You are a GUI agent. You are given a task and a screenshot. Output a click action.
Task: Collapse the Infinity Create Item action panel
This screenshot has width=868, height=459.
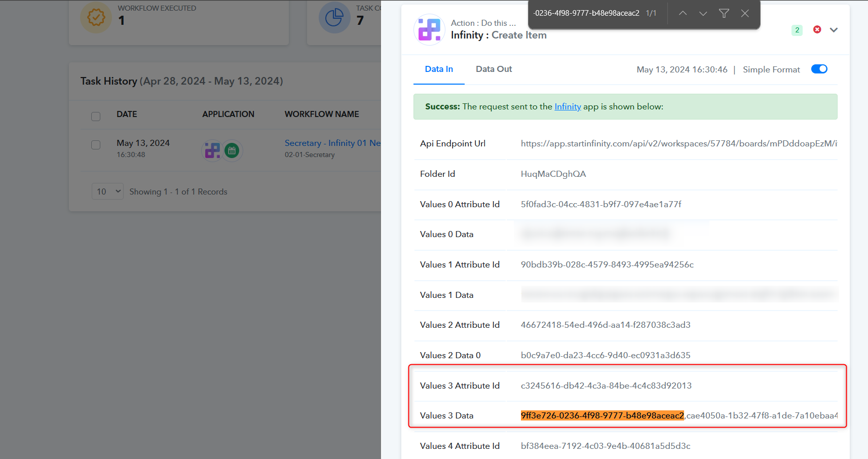pyautogui.click(x=834, y=30)
